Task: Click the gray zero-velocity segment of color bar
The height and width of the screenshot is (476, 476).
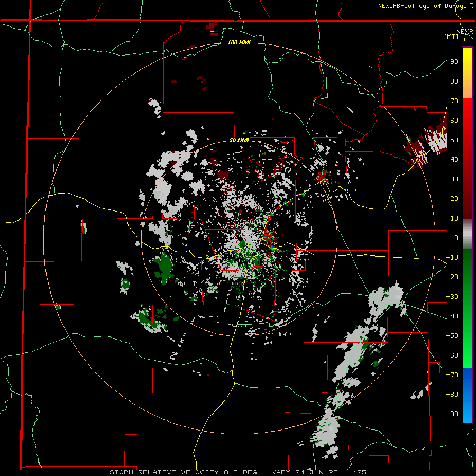Action: [467, 234]
